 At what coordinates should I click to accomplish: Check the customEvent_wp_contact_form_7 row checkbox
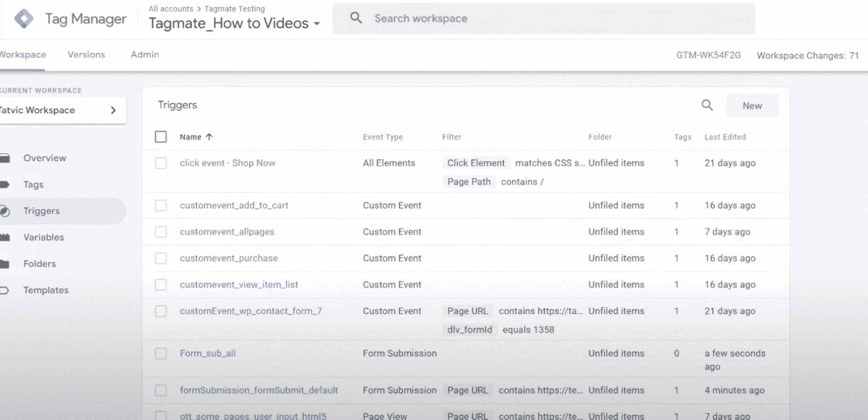(161, 311)
